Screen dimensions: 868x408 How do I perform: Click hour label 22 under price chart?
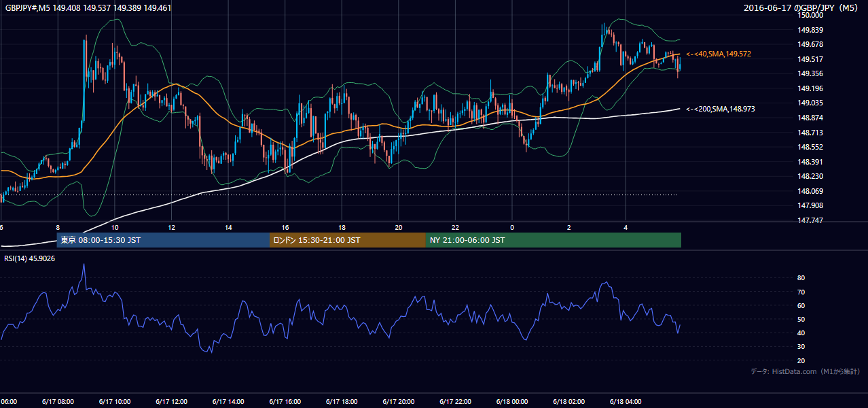[x=456, y=228]
